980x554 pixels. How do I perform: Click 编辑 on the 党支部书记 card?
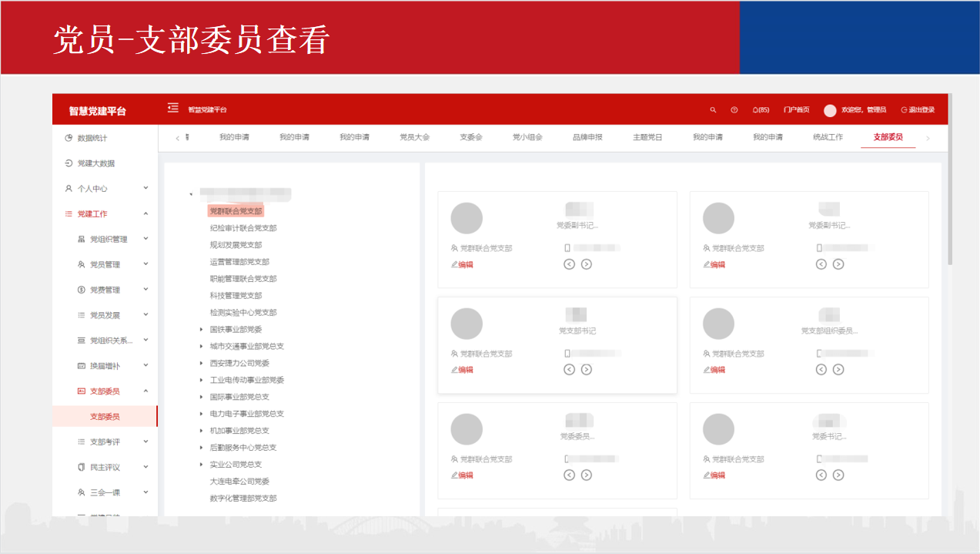click(x=462, y=370)
